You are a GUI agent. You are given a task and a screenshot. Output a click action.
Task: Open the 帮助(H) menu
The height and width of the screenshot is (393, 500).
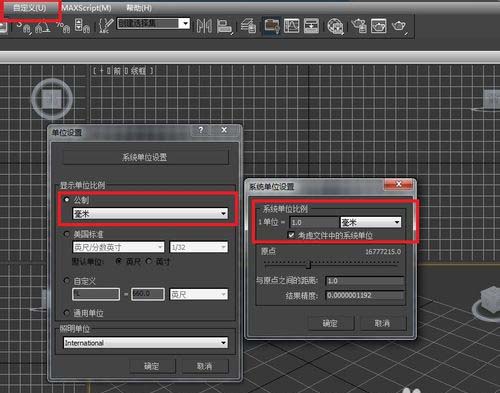click(139, 8)
